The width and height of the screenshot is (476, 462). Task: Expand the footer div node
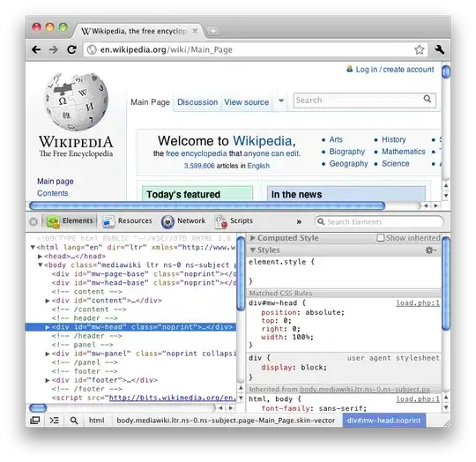(x=48, y=380)
